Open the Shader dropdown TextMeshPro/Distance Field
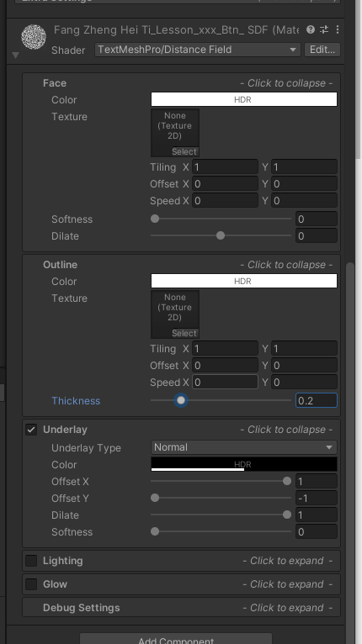The height and width of the screenshot is (644, 362). [198, 50]
